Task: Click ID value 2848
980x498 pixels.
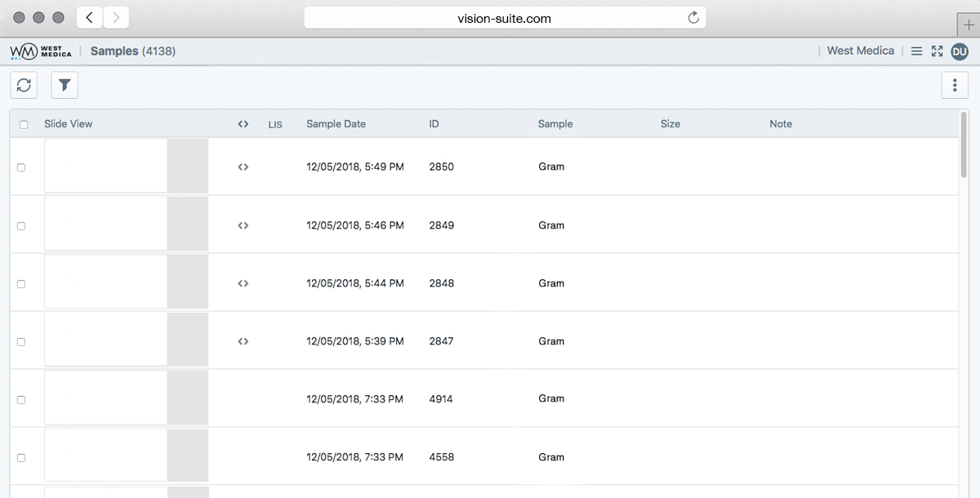Action: pos(441,283)
